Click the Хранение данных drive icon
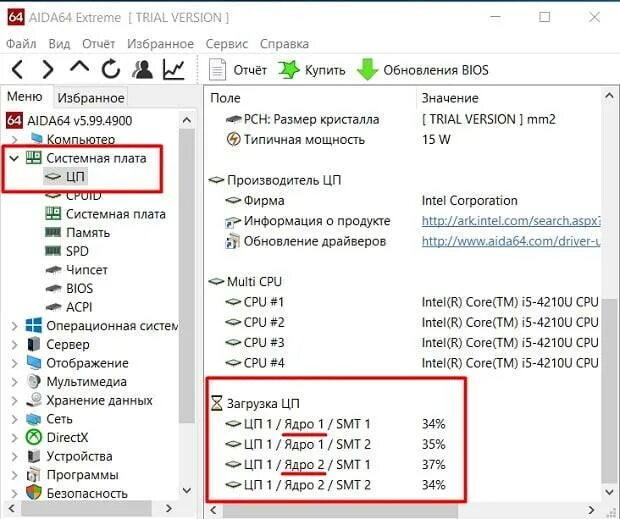This screenshot has width=620, height=519. [x=34, y=400]
